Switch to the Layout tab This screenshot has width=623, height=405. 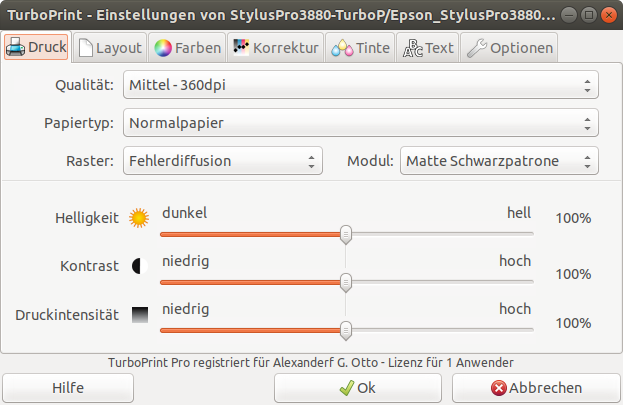point(111,47)
